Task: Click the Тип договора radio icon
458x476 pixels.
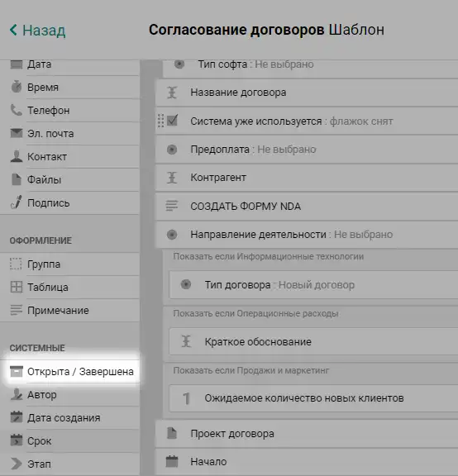Action: (186, 284)
